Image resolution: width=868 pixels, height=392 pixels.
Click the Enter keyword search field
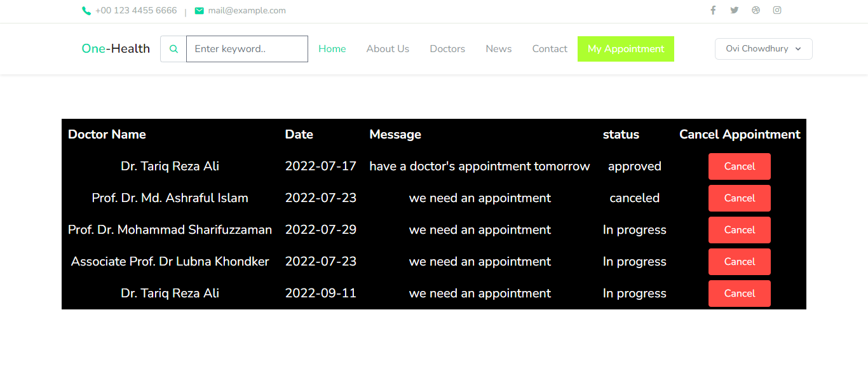coord(247,48)
